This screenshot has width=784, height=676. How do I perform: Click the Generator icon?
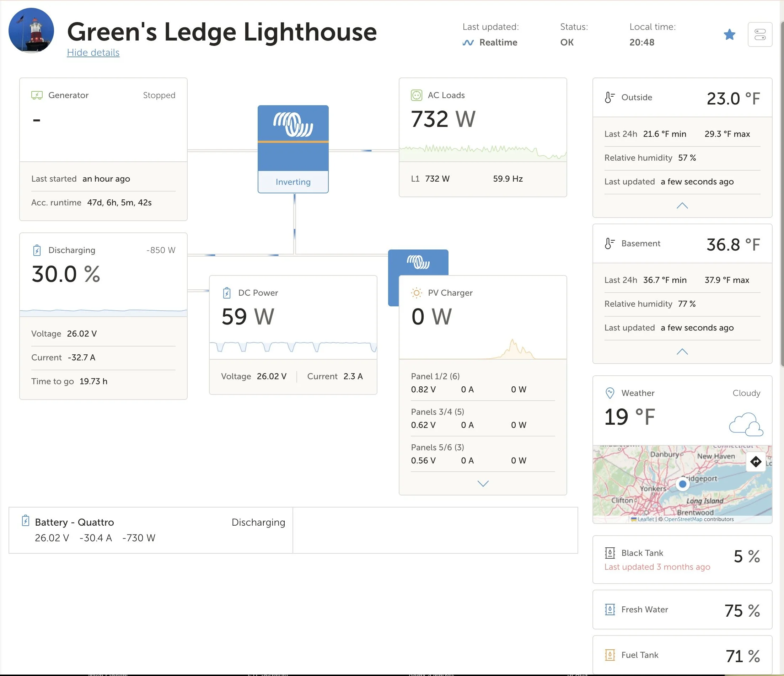37,95
